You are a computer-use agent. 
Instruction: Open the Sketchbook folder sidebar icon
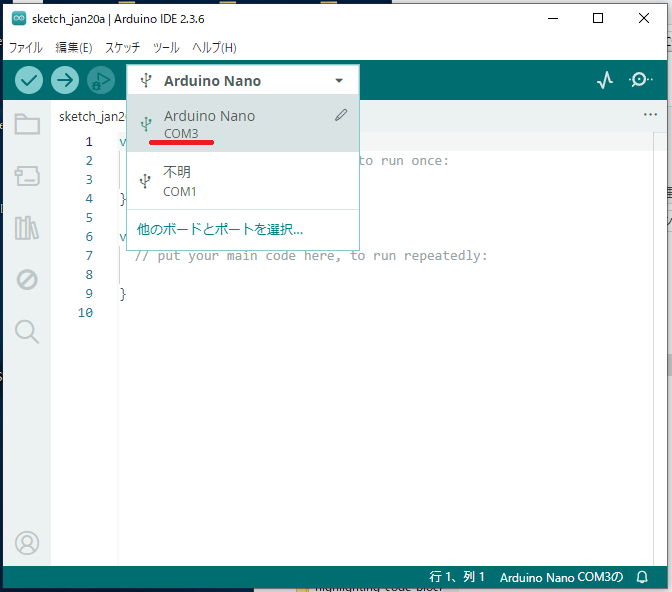[27, 125]
